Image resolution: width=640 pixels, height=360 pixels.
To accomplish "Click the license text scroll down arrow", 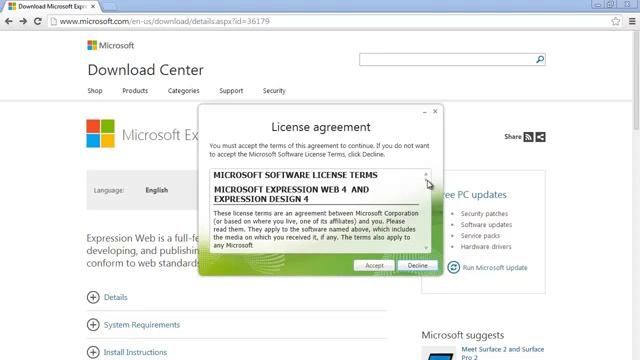I will 426,247.
